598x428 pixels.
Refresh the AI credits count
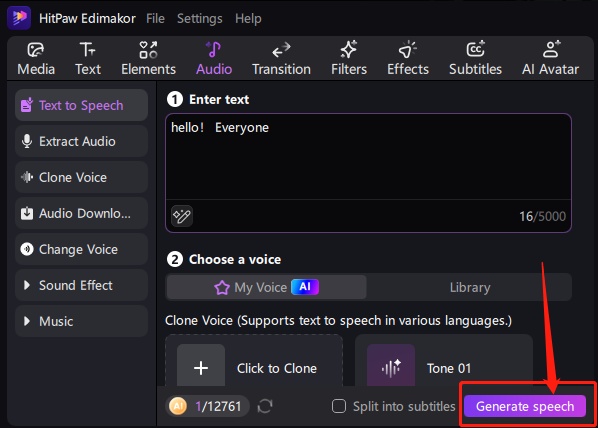265,406
